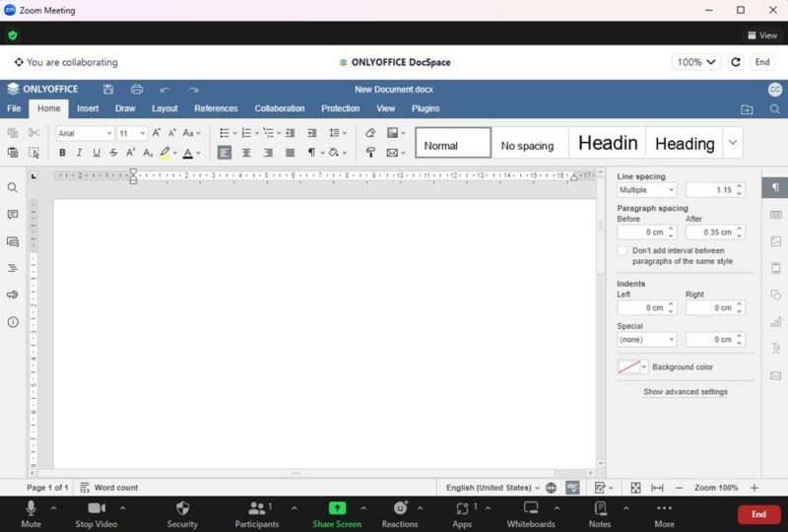Screen dimensions: 788x532
Task: Open the Change case dropdown
Action: [191, 133]
